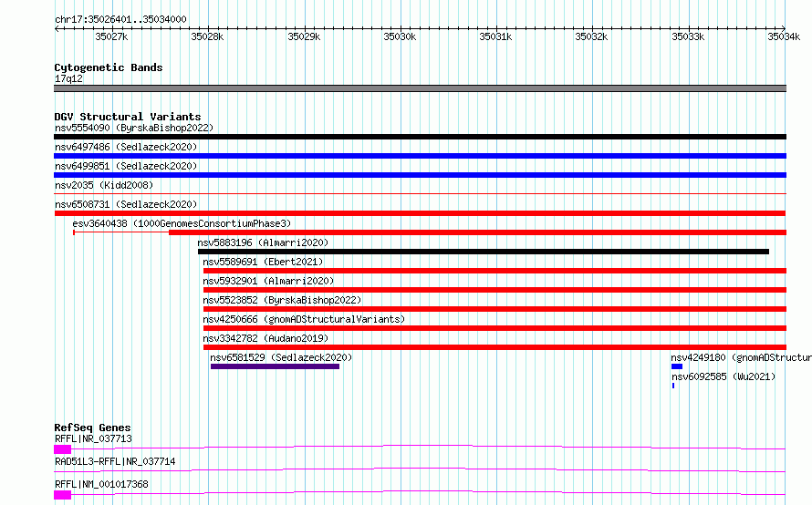Open the nsv6092585 (Wu2021) label
The width and height of the screenshot is (812, 505).
pyautogui.click(x=724, y=376)
